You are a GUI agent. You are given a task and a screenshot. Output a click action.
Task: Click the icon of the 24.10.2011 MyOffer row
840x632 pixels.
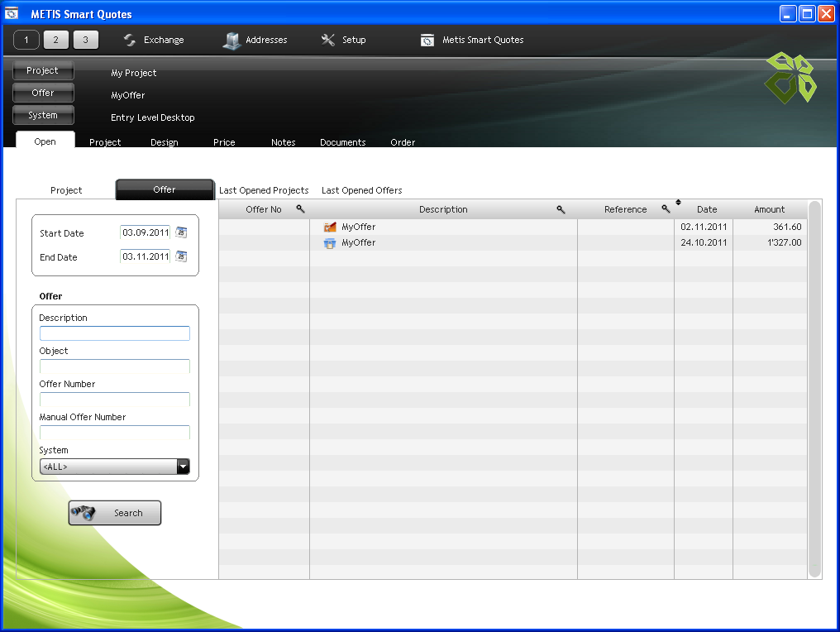pos(330,243)
